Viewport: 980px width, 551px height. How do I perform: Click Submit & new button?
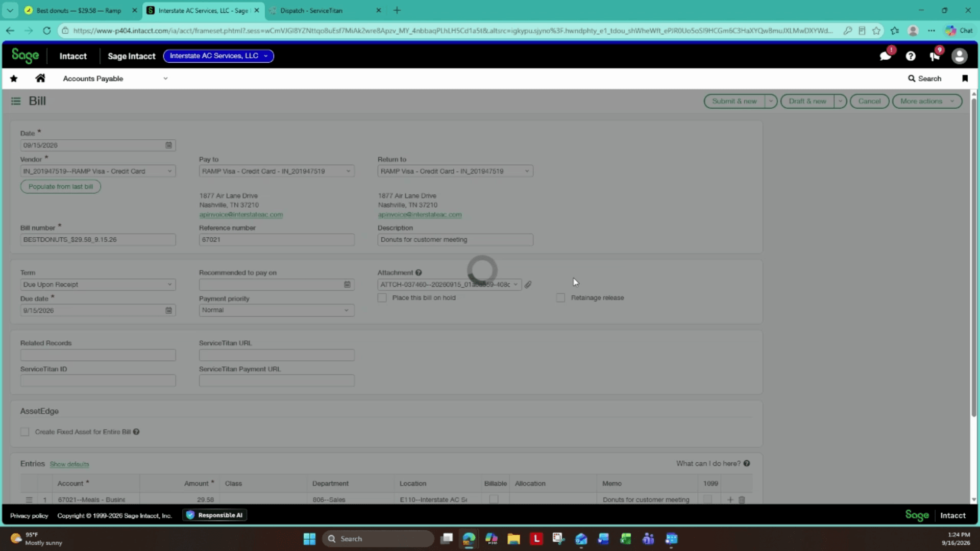(x=734, y=101)
